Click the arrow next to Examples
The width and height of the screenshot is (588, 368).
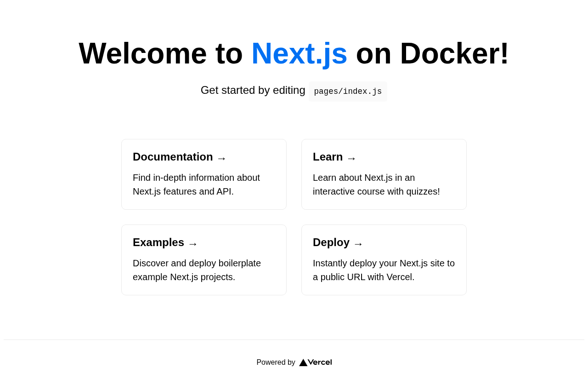pyautogui.click(x=193, y=244)
